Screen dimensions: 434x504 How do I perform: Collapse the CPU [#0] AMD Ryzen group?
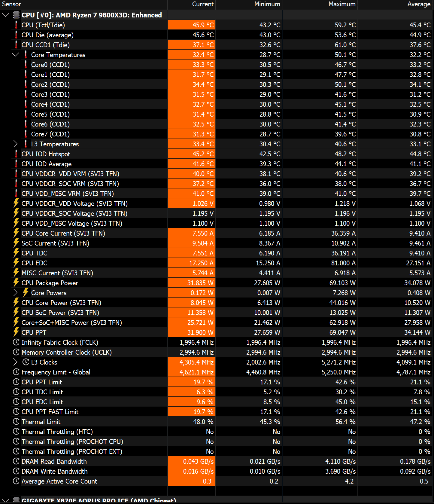pyautogui.click(x=6, y=15)
